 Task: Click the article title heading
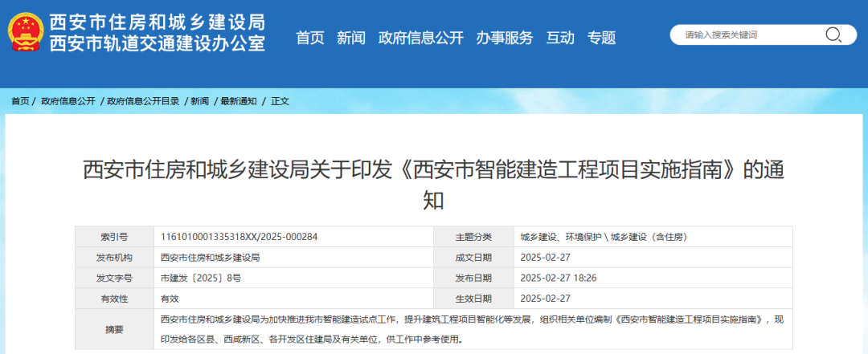433,185
